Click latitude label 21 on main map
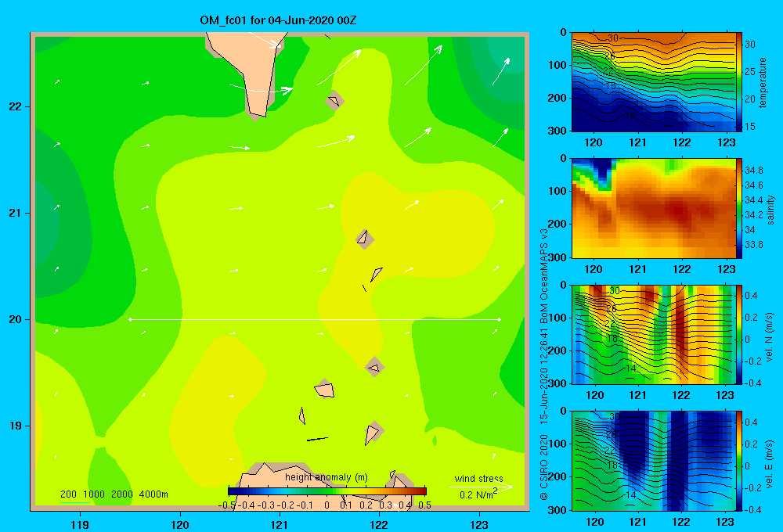This screenshot has height=532, width=783. click(x=15, y=213)
